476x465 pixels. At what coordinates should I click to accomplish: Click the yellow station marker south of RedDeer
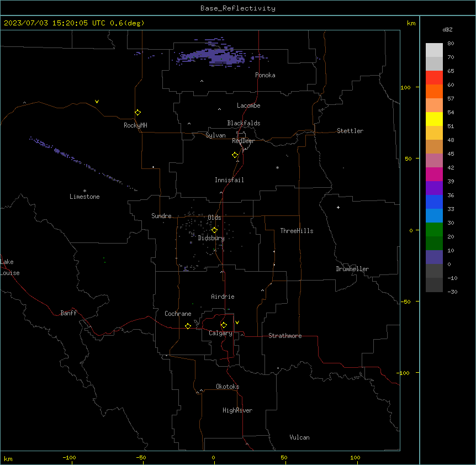[x=235, y=155]
